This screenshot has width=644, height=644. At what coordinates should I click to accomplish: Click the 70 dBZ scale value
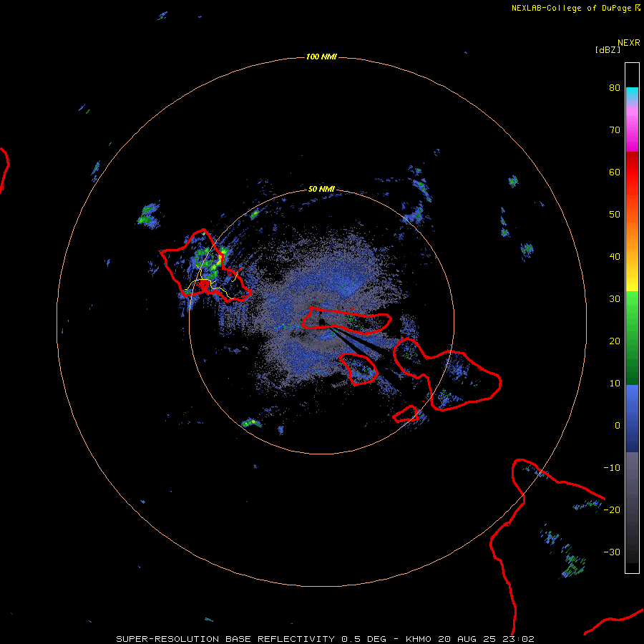(615, 130)
